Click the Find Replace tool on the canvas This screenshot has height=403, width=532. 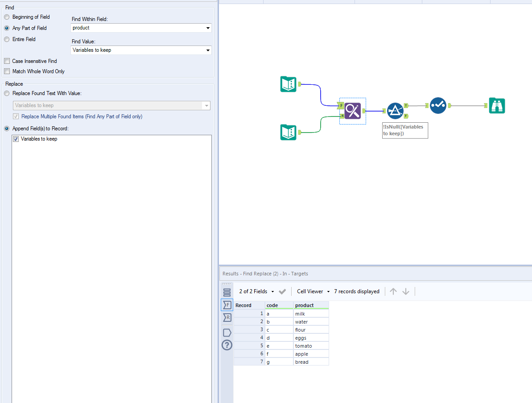point(352,110)
